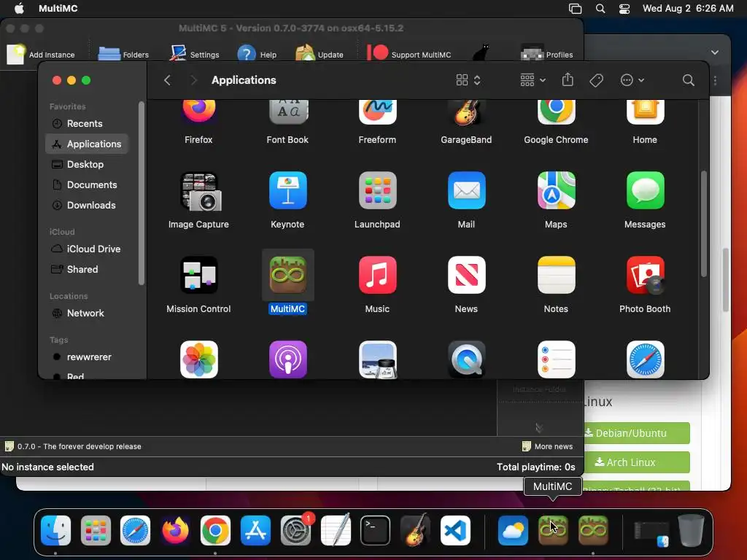Open Help in MultiMC toolbar
The height and width of the screenshot is (560, 747).
click(x=257, y=54)
